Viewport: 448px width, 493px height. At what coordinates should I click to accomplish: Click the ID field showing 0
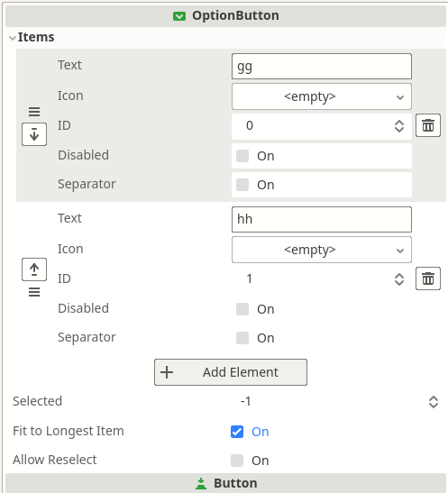click(x=322, y=126)
